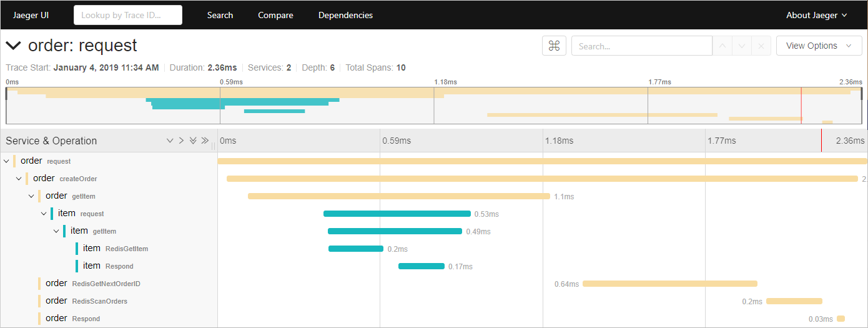
Task: Clear the span search with X button
Action: 761,46
